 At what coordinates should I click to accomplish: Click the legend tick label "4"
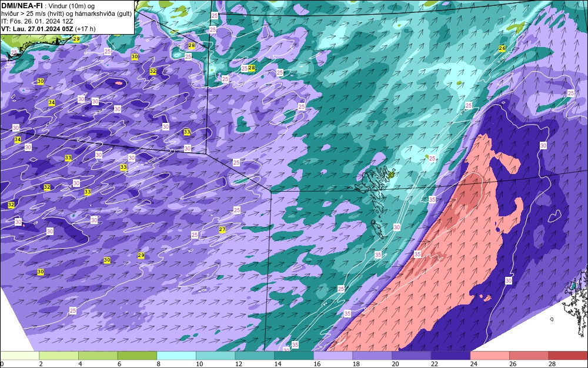coord(80,364)
